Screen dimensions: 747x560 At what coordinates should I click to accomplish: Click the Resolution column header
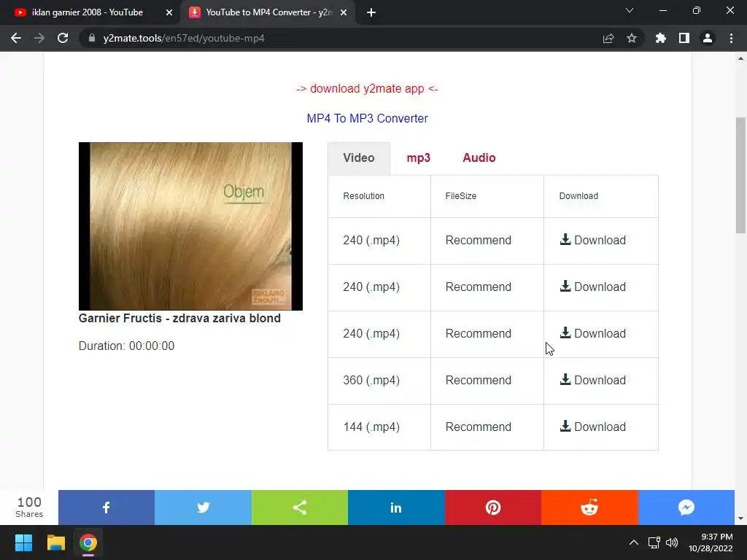[x=379, y=196]
